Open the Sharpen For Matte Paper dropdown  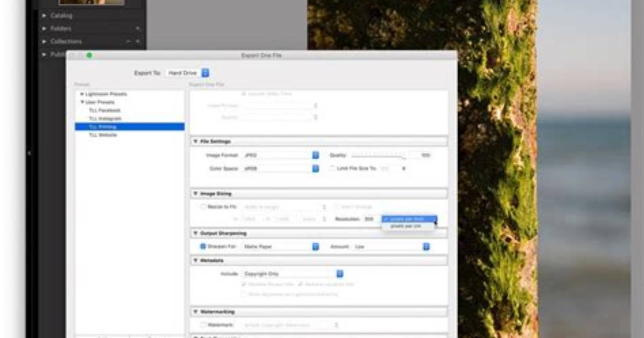[x=281, y=247]
